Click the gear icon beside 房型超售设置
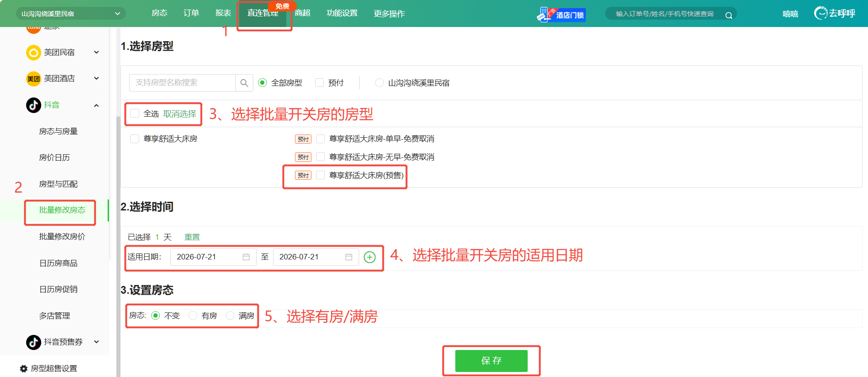Image resolution: width=868 pixels, height=377 pixels. (x=24, y=368)
